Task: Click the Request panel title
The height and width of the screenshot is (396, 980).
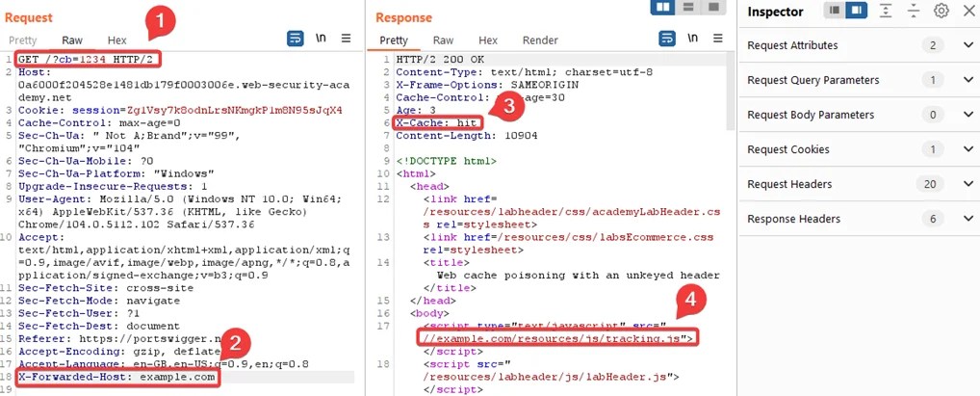Action: coord(29,17)
